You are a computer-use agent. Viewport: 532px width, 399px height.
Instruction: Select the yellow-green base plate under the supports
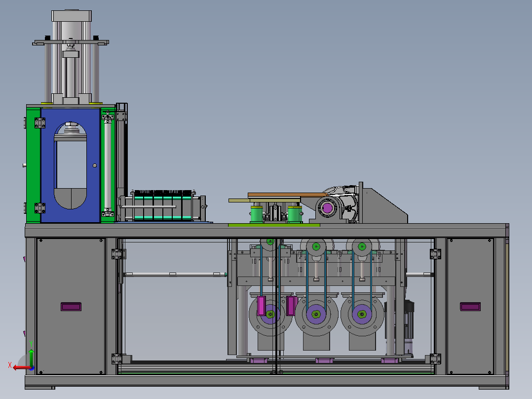pyautogui.click(x=274, y=225)
